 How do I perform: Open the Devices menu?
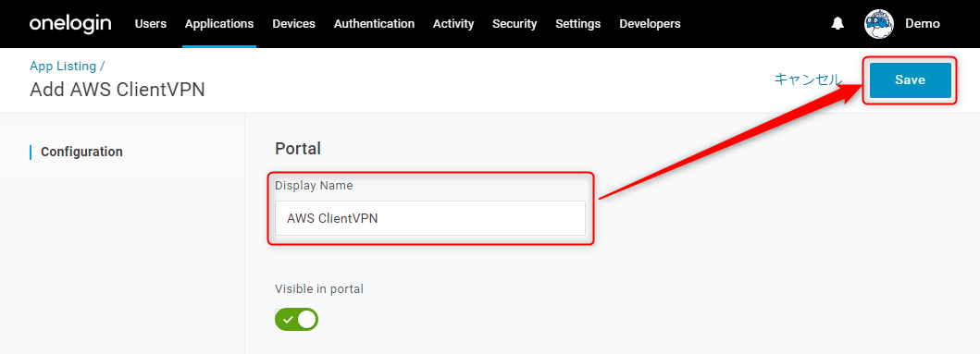293,24
